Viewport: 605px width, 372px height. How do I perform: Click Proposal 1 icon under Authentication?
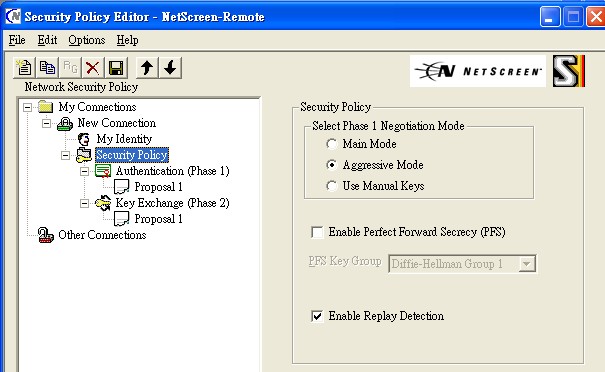click(122, 187)
